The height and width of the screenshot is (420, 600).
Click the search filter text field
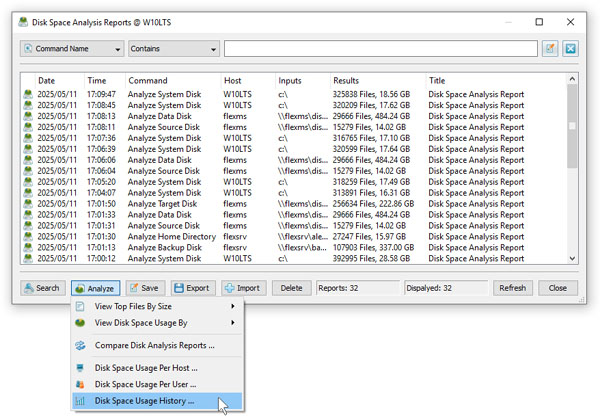tap(381, 49)
